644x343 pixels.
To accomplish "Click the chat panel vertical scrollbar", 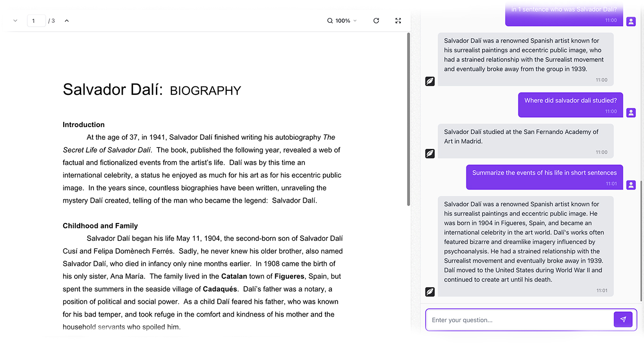I will coord(641,240).
